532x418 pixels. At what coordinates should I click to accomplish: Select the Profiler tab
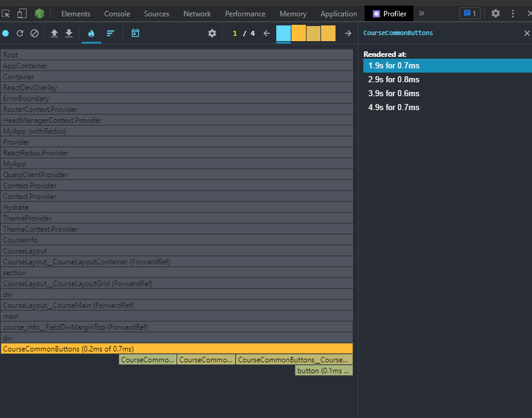(389, 14)
